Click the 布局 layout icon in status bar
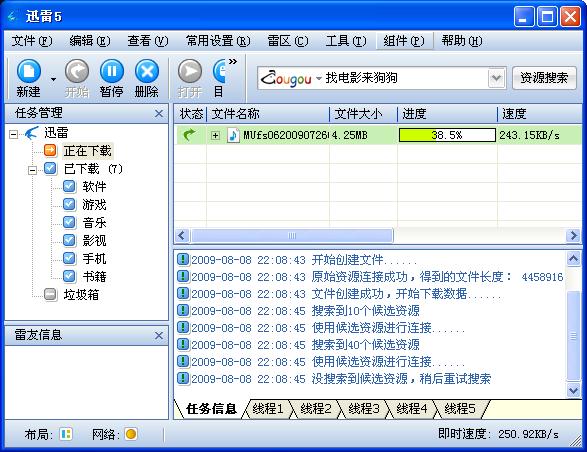This screenshot has height=452, width=587. pos(66,434)
